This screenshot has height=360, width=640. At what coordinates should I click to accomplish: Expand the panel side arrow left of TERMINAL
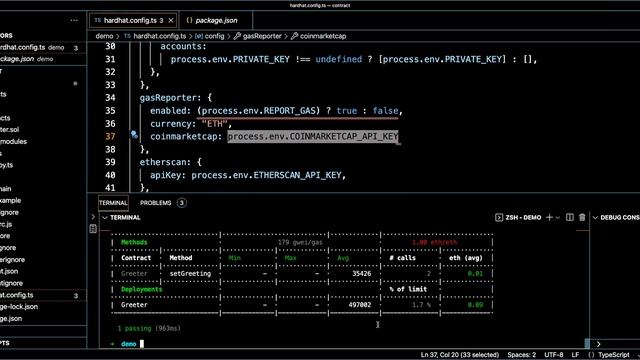[93, 217]
